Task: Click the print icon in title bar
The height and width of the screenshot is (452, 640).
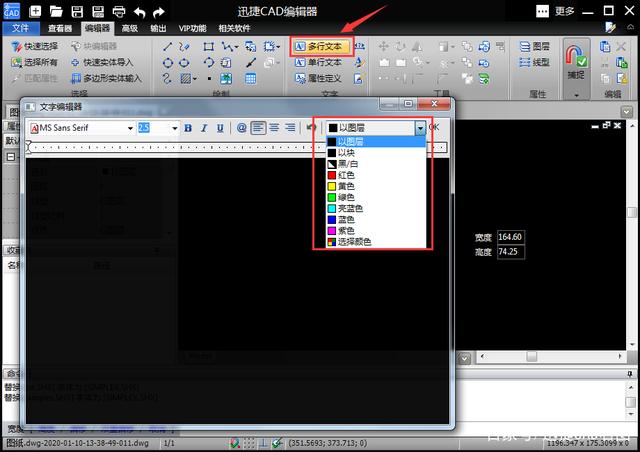Action: pyautogui.click(x=119, y=11)
